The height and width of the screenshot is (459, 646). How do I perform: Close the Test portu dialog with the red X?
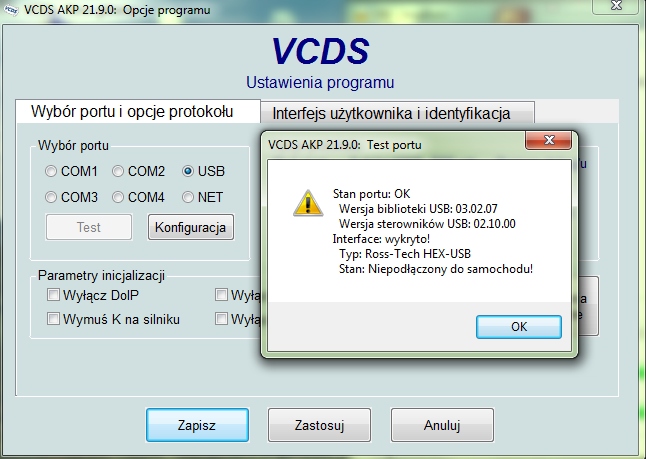[548, 140]
